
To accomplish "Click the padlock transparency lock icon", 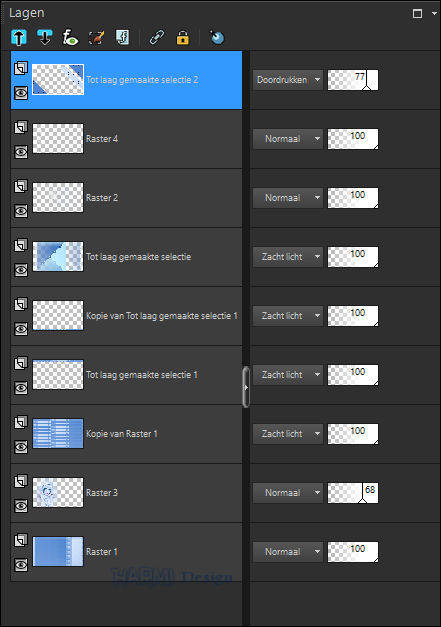I will 183,38.
